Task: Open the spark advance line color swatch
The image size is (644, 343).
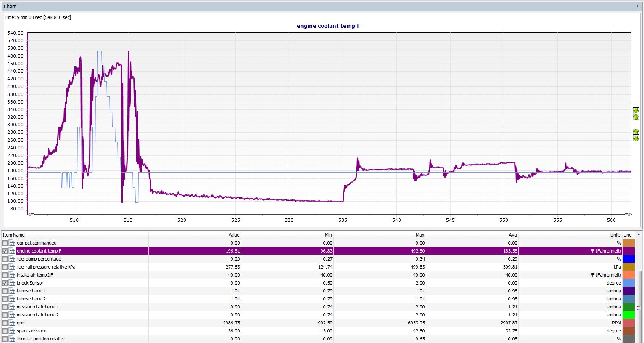Action: 629,331
